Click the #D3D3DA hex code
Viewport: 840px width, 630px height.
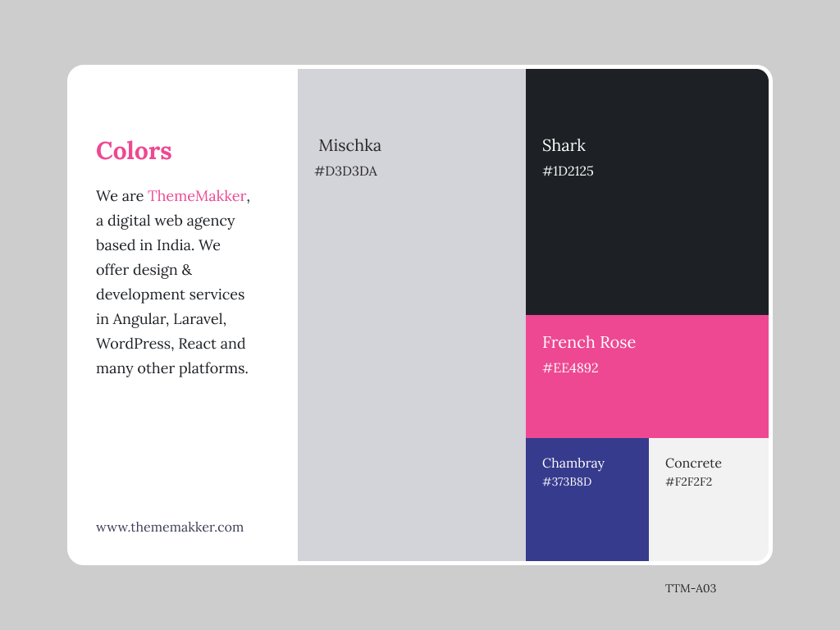tap(345, 171)
